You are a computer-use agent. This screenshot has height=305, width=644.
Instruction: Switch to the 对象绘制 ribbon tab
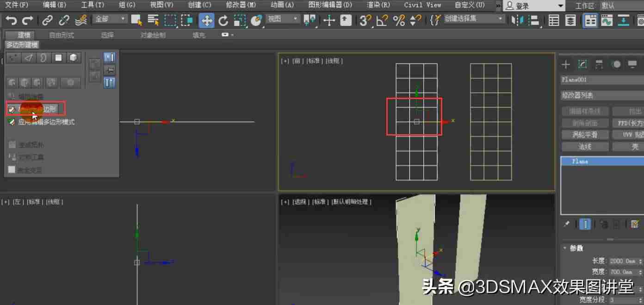pyautogui.click(x=153, y=35)
